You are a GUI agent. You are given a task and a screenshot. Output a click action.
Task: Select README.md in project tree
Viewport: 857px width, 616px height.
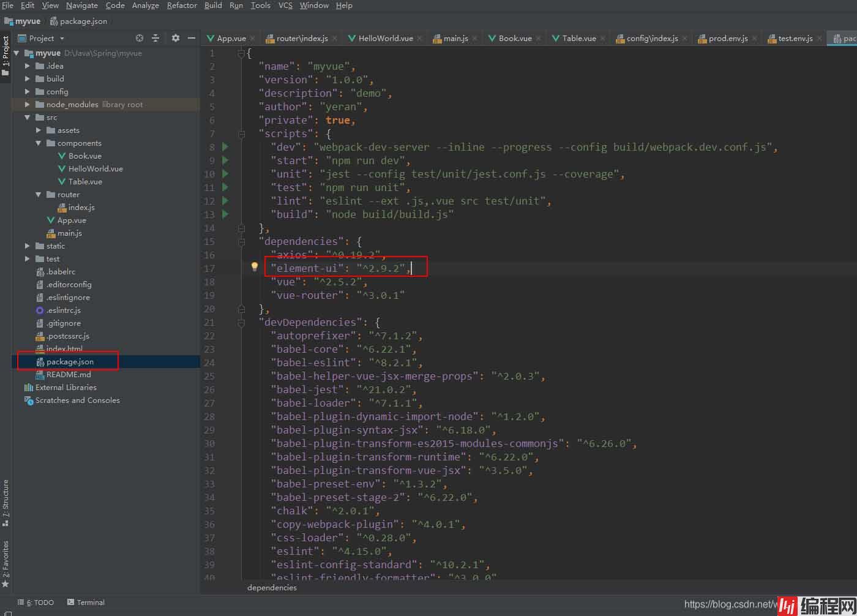click(63, 374)
